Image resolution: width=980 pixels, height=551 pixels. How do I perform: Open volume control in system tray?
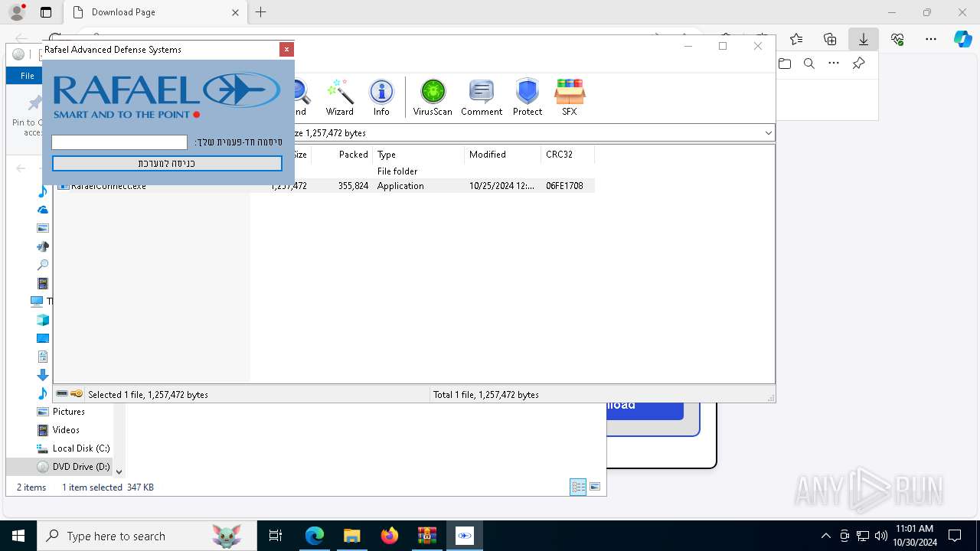point(880,536)
